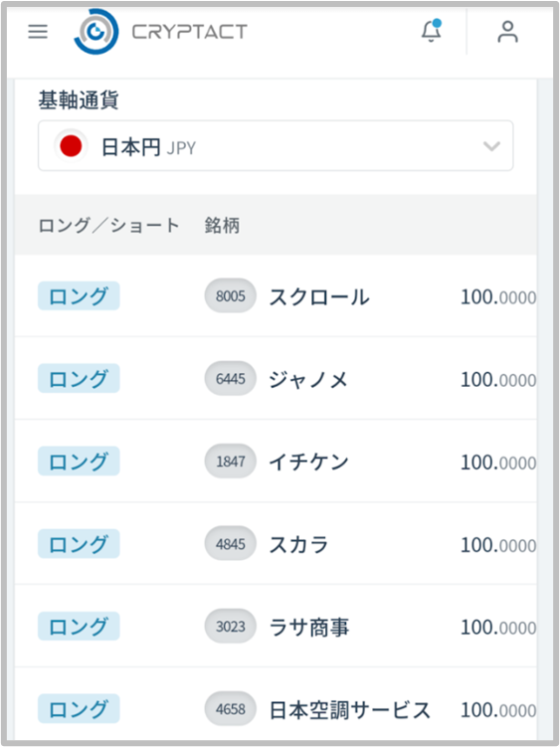560x747 pixels.
Task: Click the 4845 stock code badge
Action: point(230,543)
